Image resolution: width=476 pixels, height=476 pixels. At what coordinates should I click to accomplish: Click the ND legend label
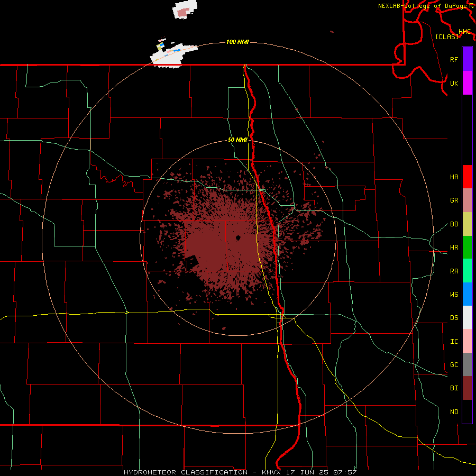[x=454, y=412]
